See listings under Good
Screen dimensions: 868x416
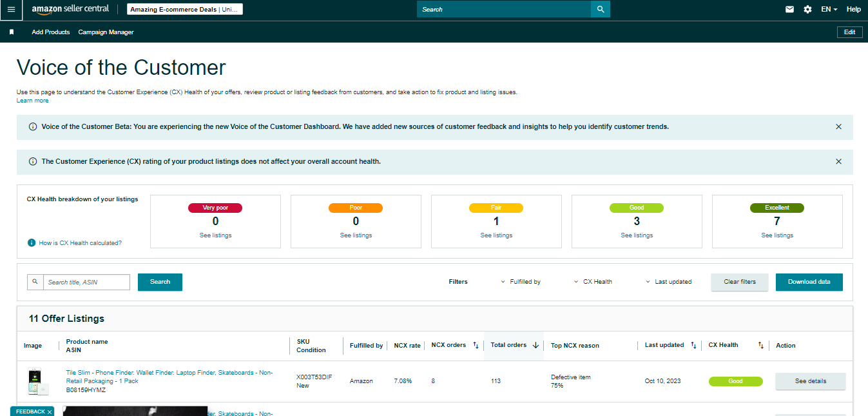pyautogui.click(x=637, y=235)
